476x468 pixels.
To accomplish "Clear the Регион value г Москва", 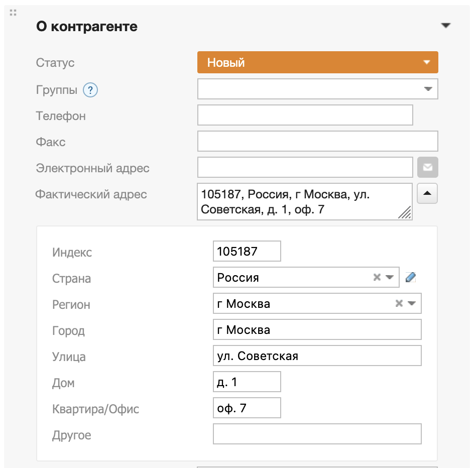I will tap(399, 304).
